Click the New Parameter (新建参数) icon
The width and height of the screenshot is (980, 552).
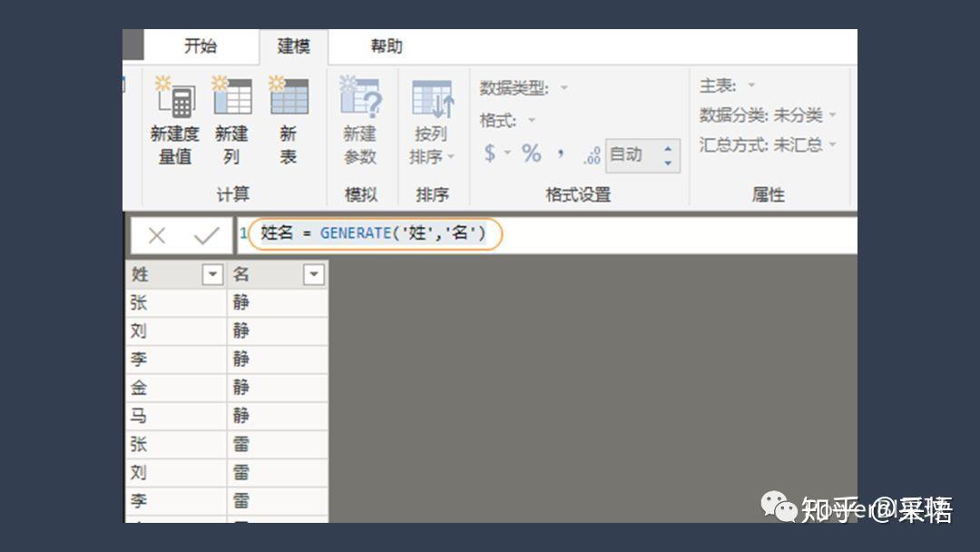(x=360, y=97)
